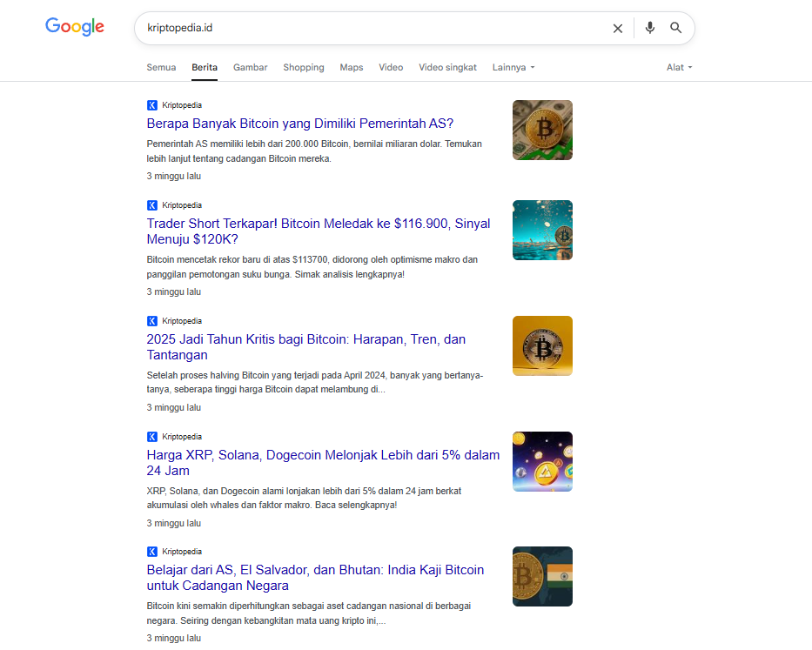Open article Trader Short Terkapar Bitcoin Meledak
The width and height of the screenshot is (812, 650).
[319, 231]
